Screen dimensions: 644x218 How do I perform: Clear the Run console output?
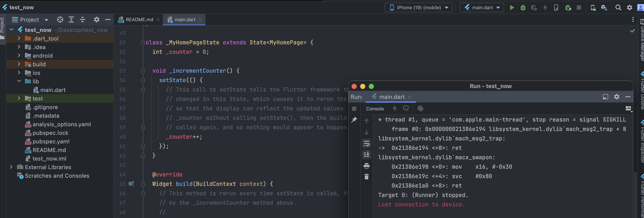(367, 177)
